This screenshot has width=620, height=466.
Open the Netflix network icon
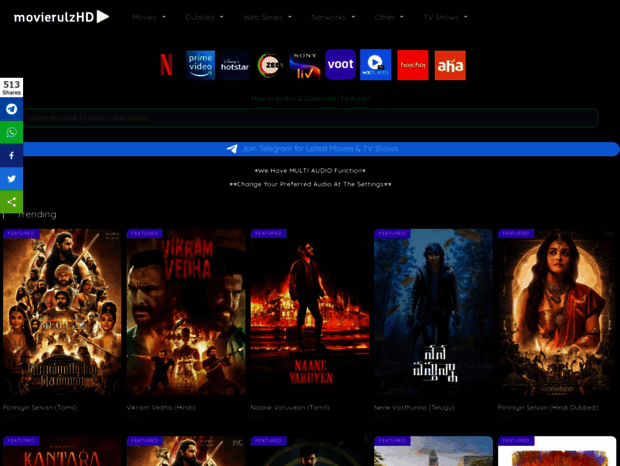[166, 65]
